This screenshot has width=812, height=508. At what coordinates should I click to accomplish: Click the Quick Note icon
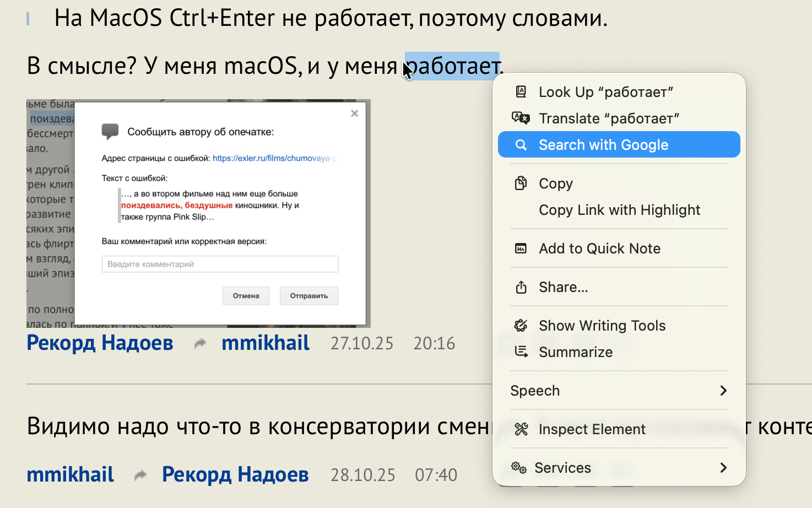tap(521, 248)
